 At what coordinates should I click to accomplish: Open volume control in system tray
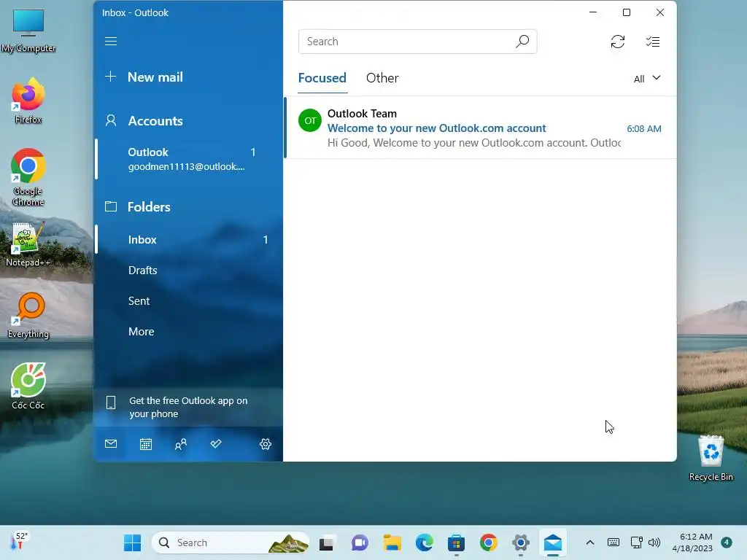[654, 542]
